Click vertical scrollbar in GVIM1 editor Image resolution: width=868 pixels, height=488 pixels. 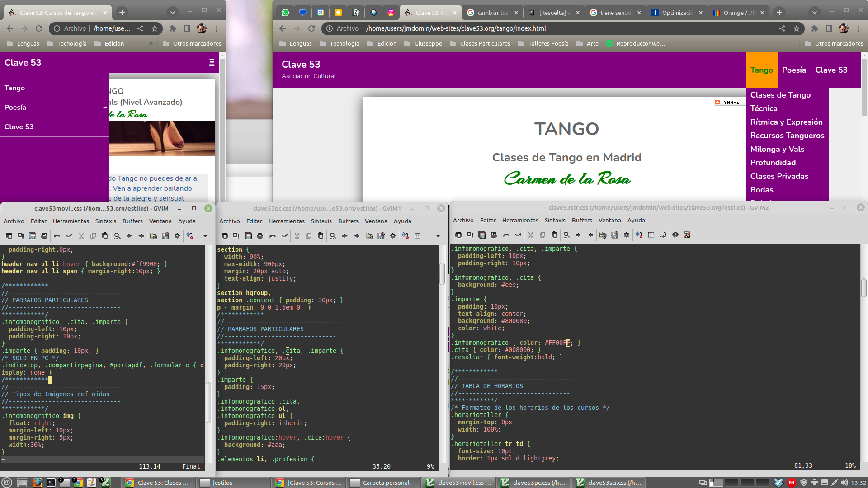click(442, 273)
